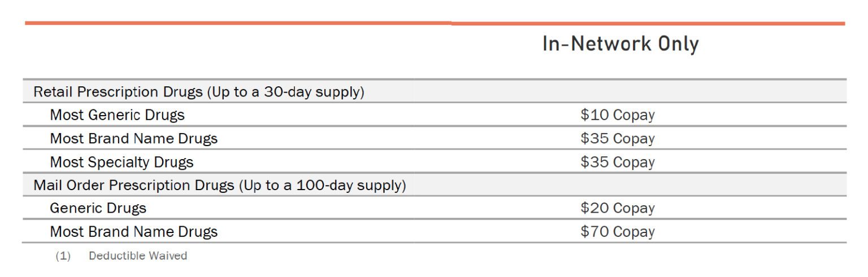Viewport: 868px width, 277px height.
Task: Click the $35 Copay for specialty drugs
Action: [x=617, y=162]
